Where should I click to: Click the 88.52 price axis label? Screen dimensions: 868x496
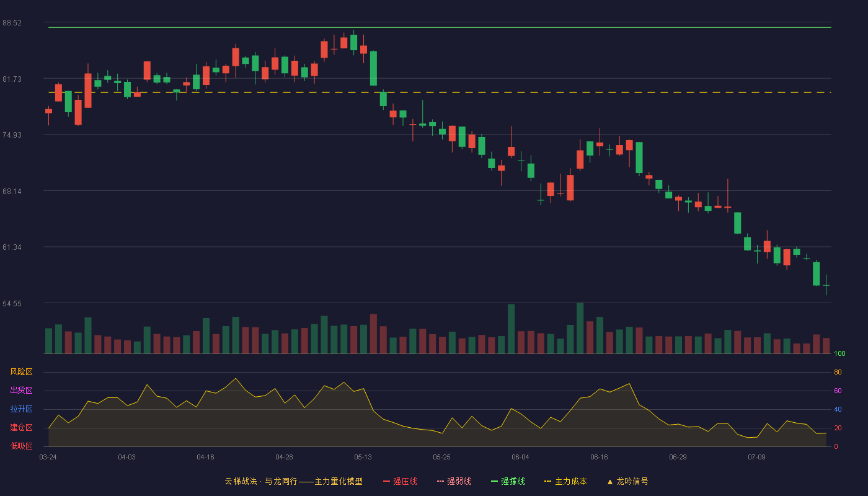(12, 23)
